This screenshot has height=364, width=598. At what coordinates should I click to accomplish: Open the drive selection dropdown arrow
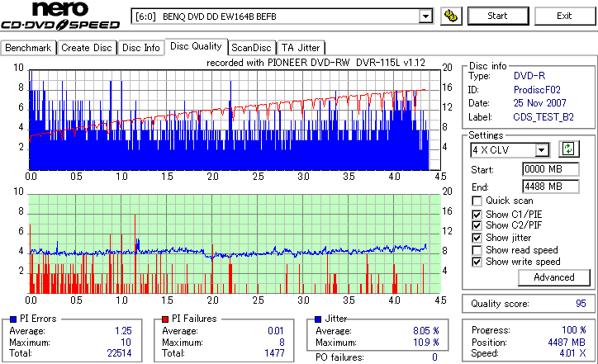coord(425,17)
